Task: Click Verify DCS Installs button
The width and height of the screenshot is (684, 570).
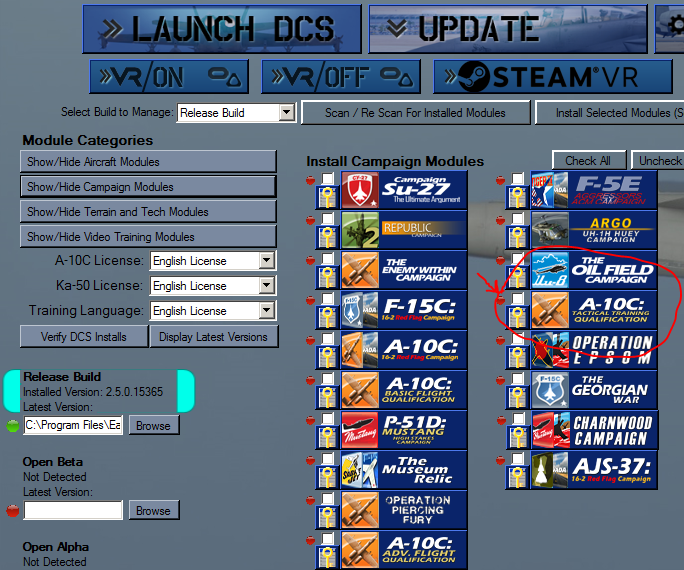Action: (x=84, y=337)
